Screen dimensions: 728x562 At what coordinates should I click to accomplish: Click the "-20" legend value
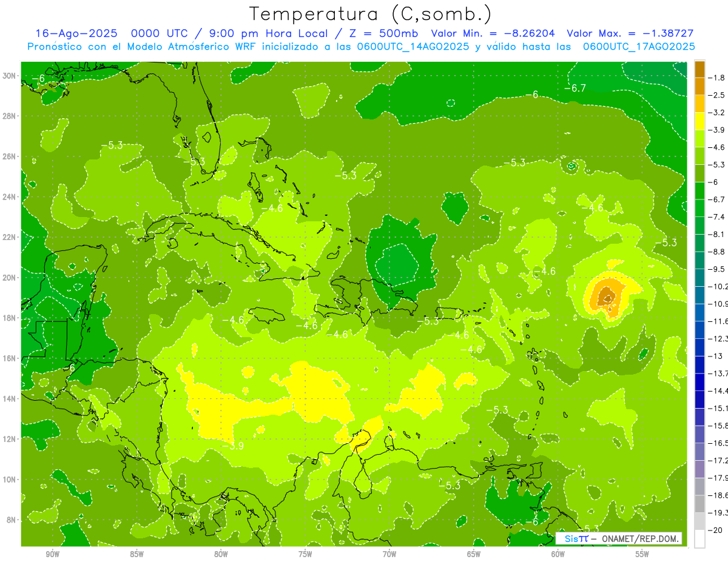click(716, 530)
